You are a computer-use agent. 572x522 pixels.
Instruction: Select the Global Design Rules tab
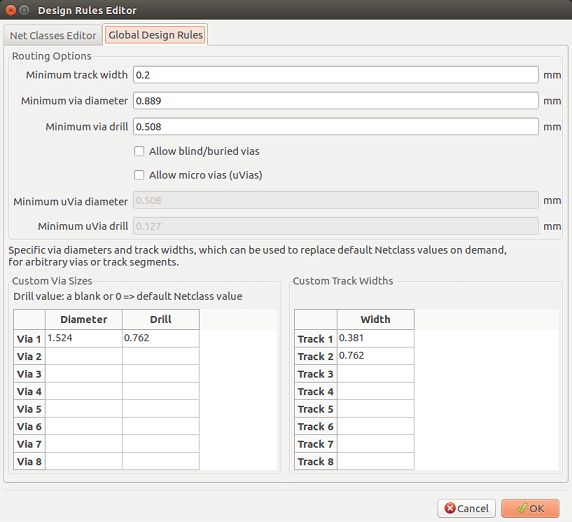point(155,35)
